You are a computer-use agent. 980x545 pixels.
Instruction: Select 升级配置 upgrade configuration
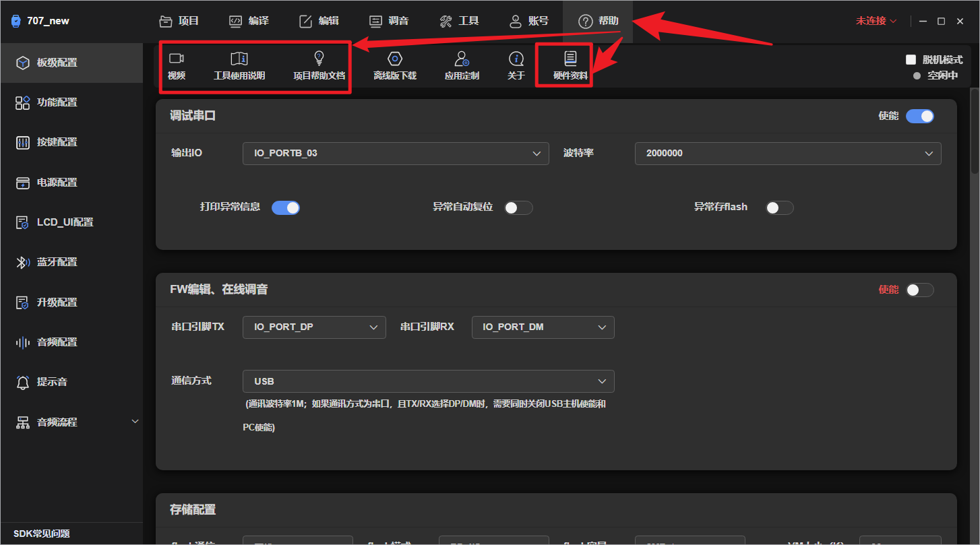click(x=71, y=302)
